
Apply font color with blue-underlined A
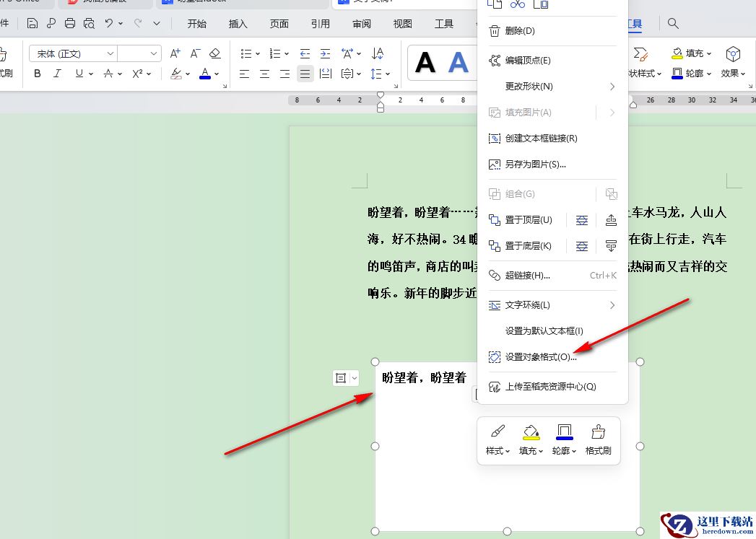pos(205,73)
